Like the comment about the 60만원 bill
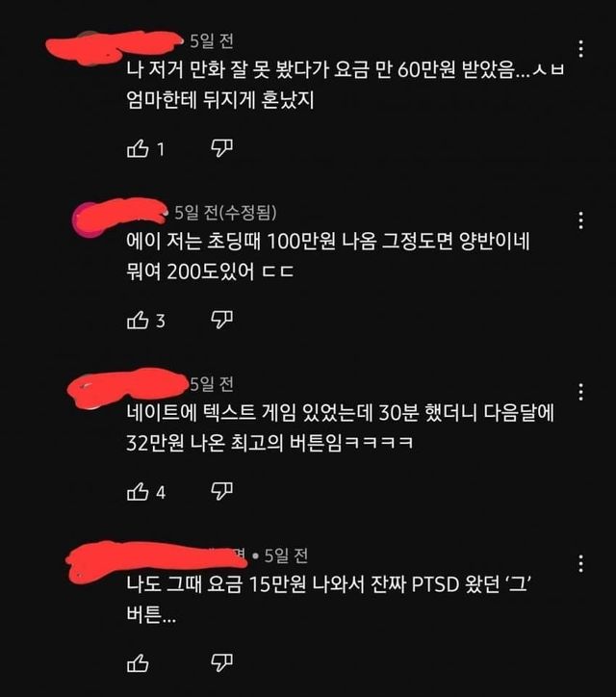Screen dimensions: 616x697 138,148
